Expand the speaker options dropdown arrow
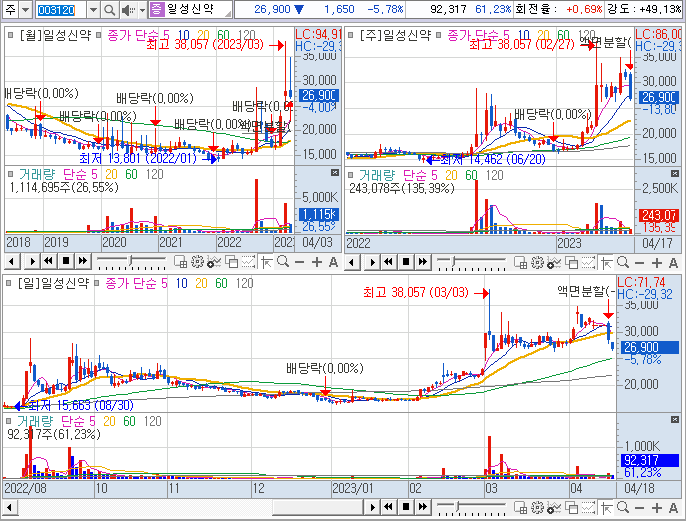Image resolution: width=686 pixels, height=521 pixels. pos(142,10)
